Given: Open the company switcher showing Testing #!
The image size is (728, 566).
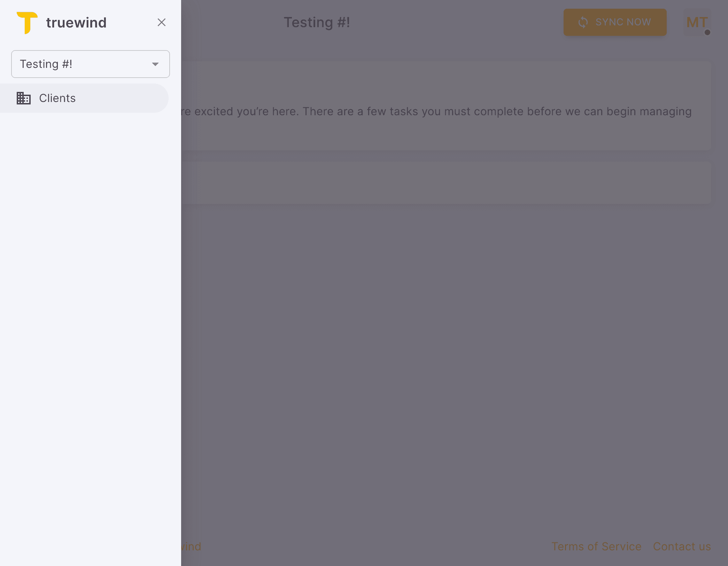Looking at the screenshot, I should [90, 64].
